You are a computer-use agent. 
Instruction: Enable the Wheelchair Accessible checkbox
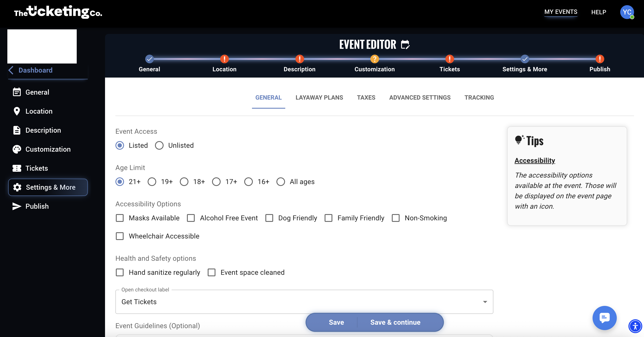tap(120, 236)
